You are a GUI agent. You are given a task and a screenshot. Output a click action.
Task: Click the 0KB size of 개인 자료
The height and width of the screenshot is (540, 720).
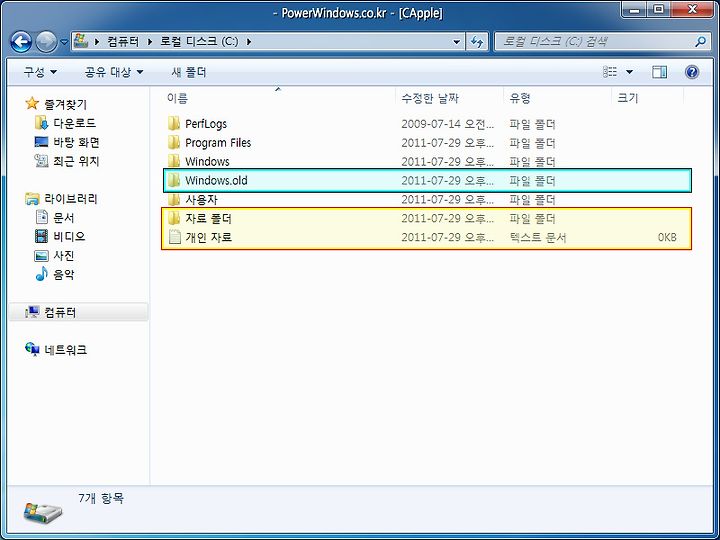[x=667, y=237]
